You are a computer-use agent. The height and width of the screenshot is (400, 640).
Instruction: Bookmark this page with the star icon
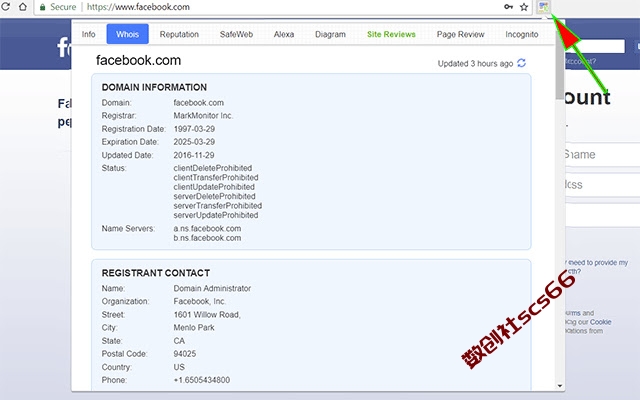pos(524,7)
